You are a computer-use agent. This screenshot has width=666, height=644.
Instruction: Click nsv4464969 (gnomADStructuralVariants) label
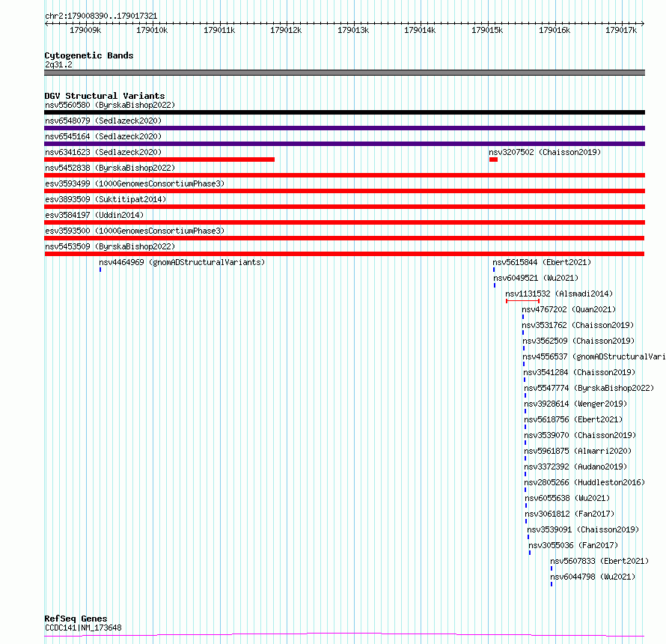point(182,262)
